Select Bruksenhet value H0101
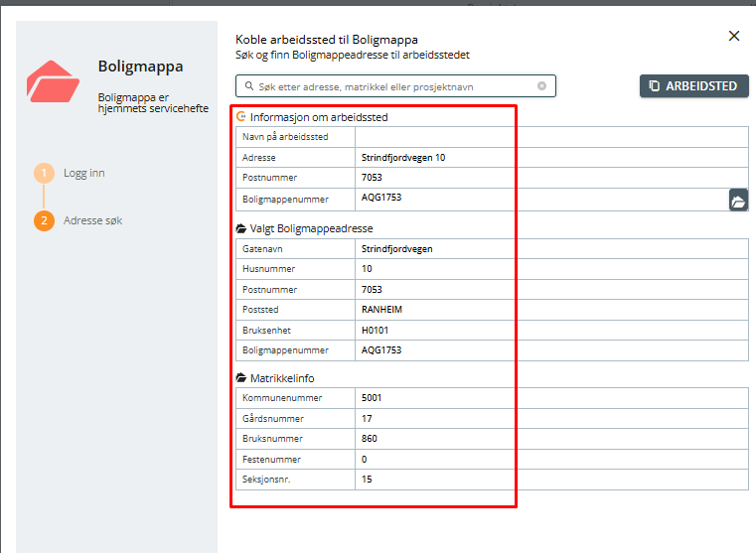The height and width of the screenshot is (553, 756). coord(376,330)
